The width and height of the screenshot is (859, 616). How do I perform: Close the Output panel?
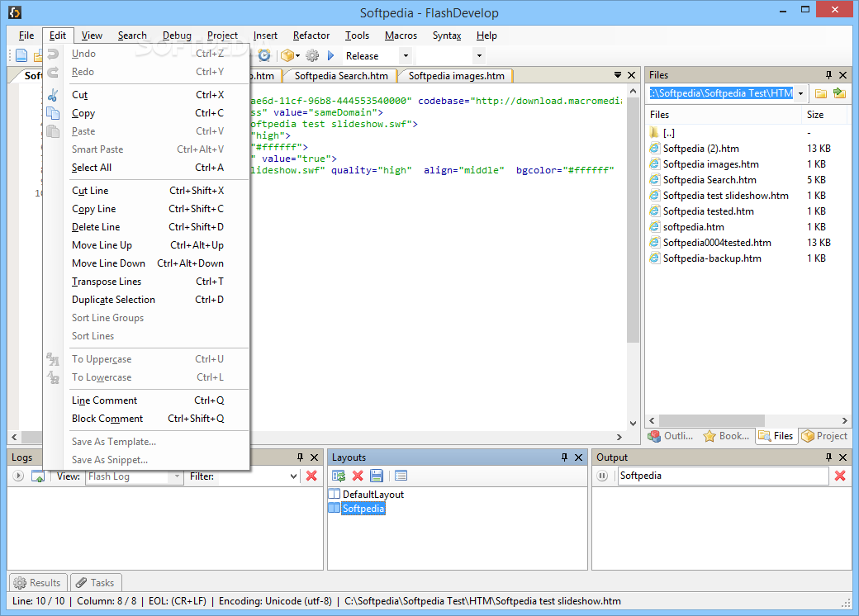tap(843, 457)
